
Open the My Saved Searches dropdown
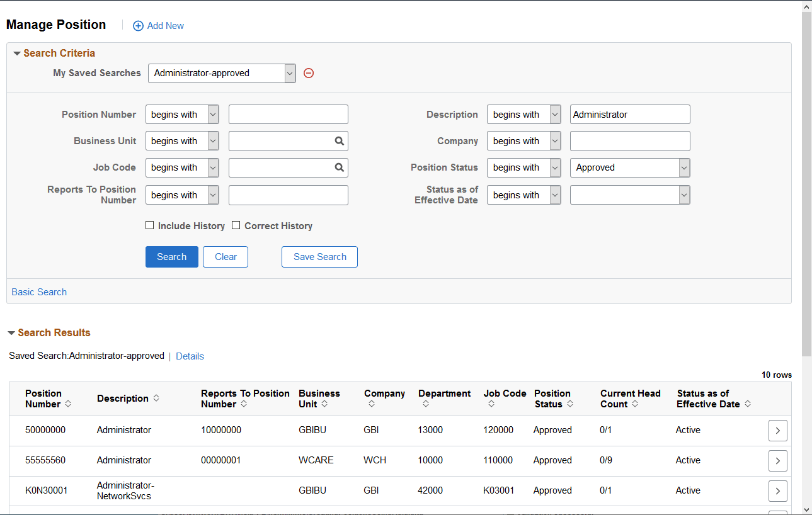(290, 73)
